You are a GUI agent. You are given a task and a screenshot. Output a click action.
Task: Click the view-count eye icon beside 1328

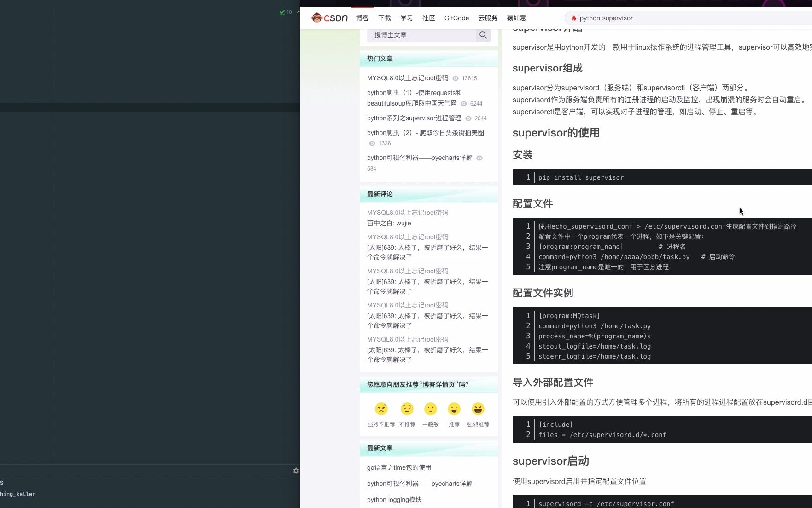click(x=372, y=143)
